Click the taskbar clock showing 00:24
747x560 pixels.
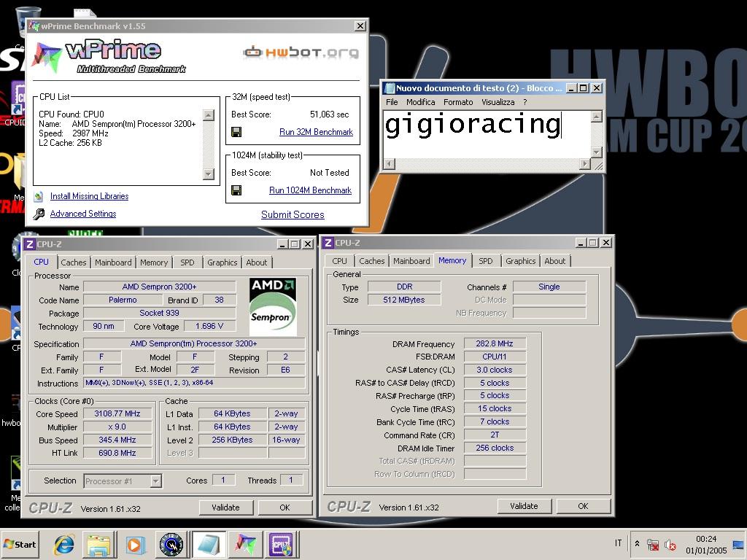(706, 539)
